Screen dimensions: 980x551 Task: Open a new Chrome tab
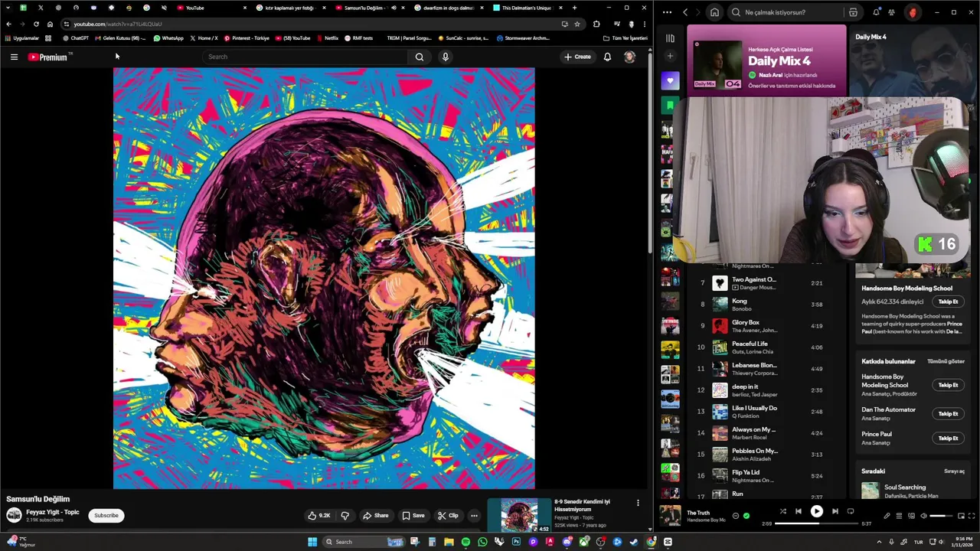coord(574,8)
